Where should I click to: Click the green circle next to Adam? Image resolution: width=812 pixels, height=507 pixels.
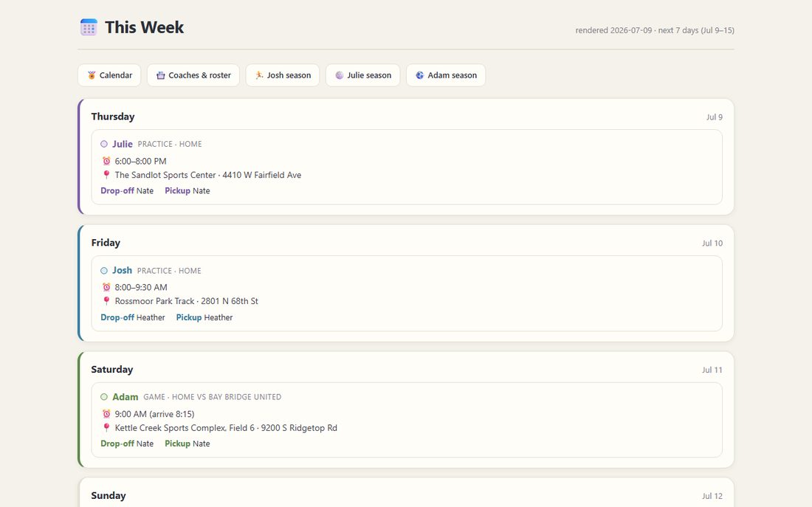point(104,397)
